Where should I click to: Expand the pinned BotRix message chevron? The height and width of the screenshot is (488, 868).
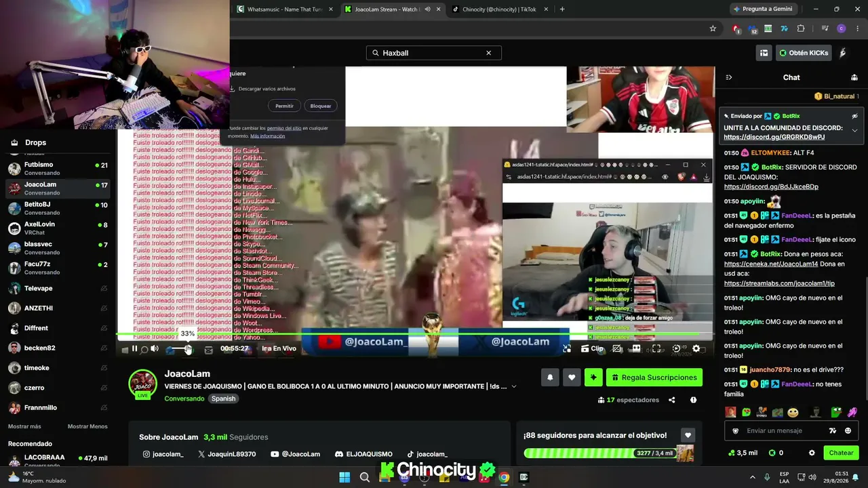[854, 130]
